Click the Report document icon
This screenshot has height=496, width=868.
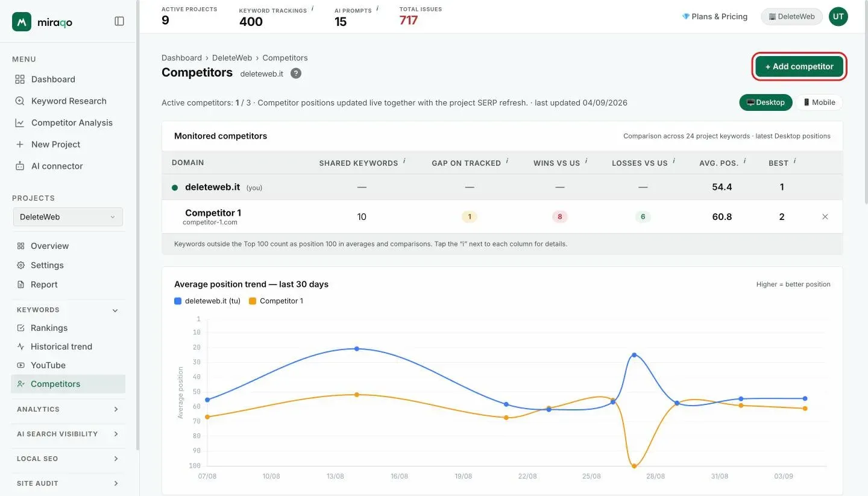[x=20, y=284]
